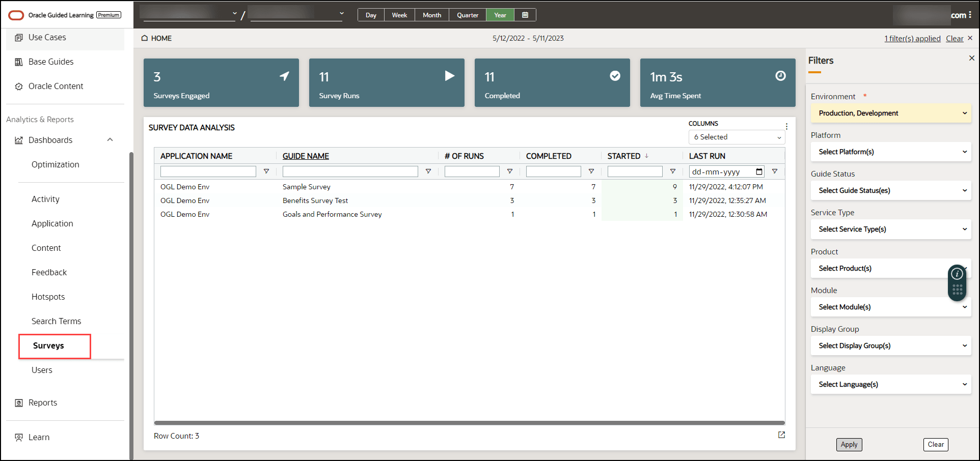Click the table horizontal scrollbar
Image resolution: width=980 pixels, height=461 pixels.
pyautogui.click(x=470, y=423)
